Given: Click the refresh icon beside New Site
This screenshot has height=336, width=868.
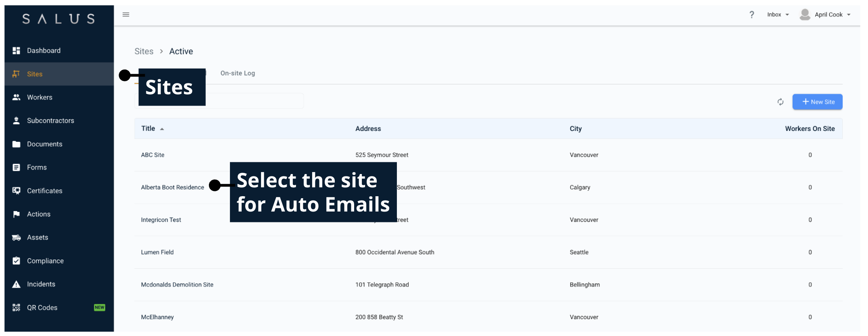Looking at the screenshot, I should coord(780,102).
